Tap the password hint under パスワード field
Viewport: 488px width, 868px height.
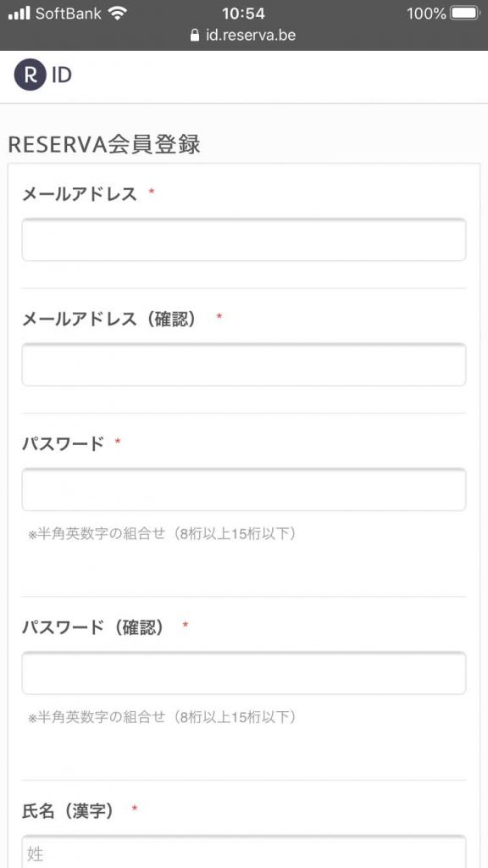(163, 535)
